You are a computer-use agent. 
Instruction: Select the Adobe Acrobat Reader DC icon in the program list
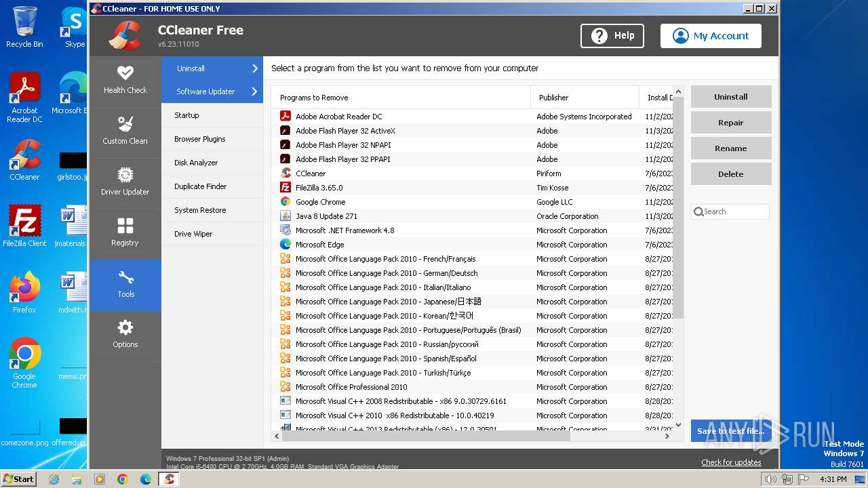[x=285, y=117]
